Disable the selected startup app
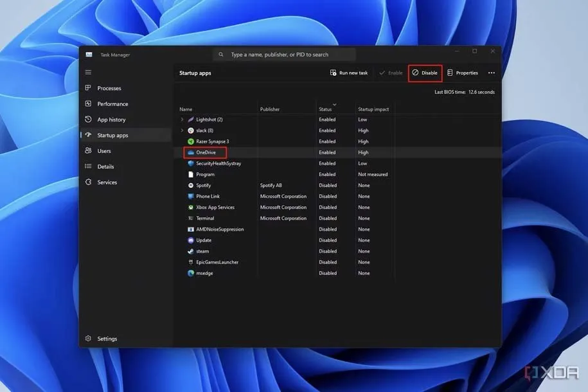The width and height of the screenshot is (588, 392). [x=425, y=73]
